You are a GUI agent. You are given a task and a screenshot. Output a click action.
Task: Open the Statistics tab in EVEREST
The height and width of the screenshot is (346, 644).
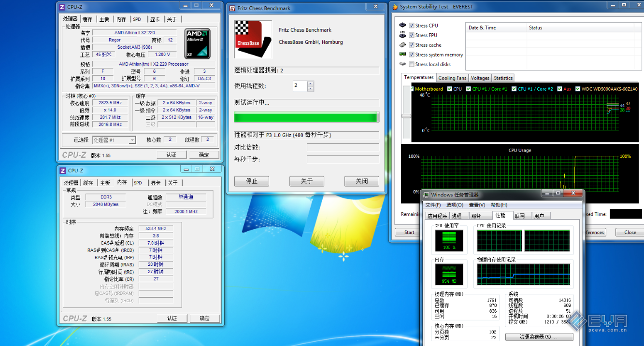(x=503, y=78)
